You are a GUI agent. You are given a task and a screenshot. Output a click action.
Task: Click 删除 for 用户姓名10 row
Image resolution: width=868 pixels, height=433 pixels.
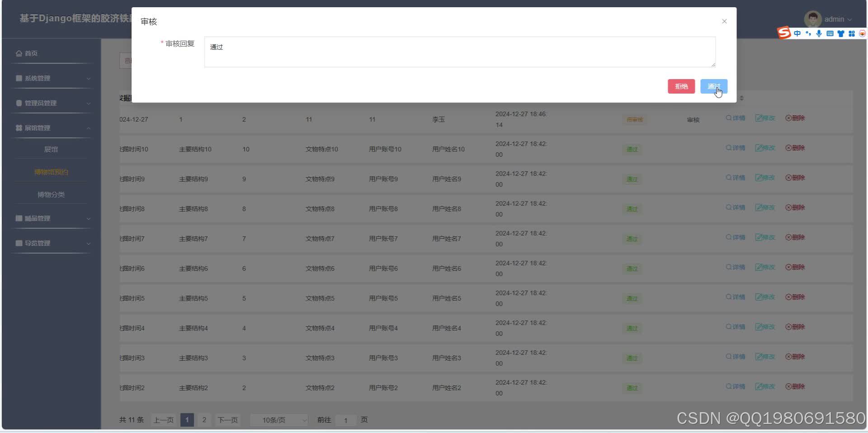pos(795,148)
